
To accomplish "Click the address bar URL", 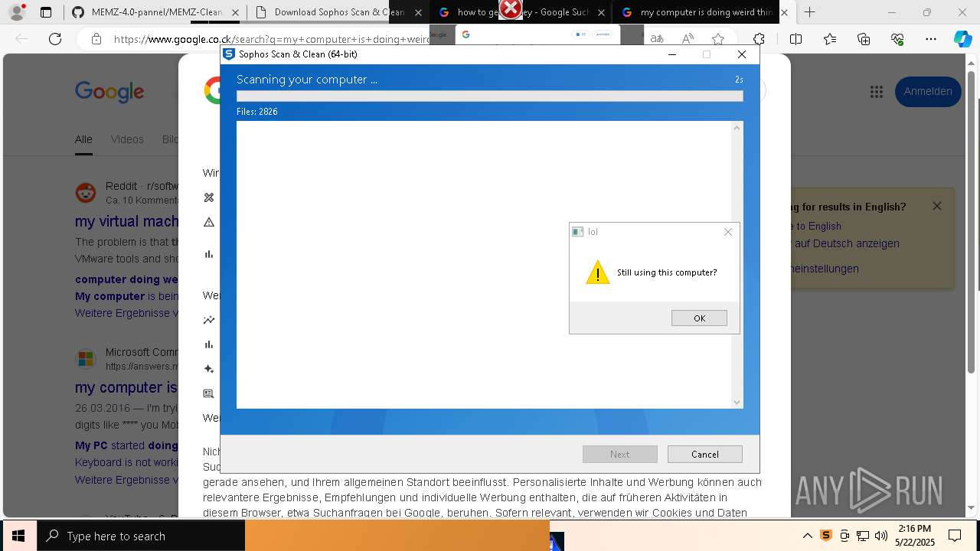I will (272, 39).
